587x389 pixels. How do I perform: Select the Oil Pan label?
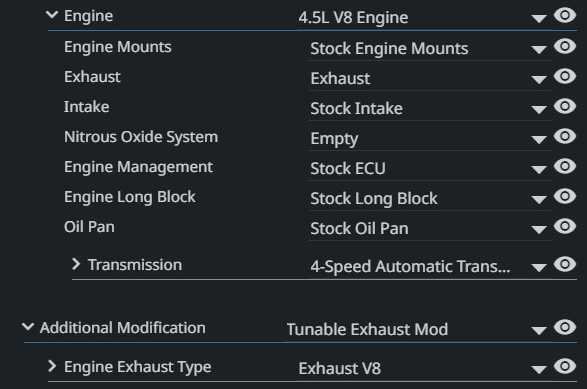tap(89, 227)
